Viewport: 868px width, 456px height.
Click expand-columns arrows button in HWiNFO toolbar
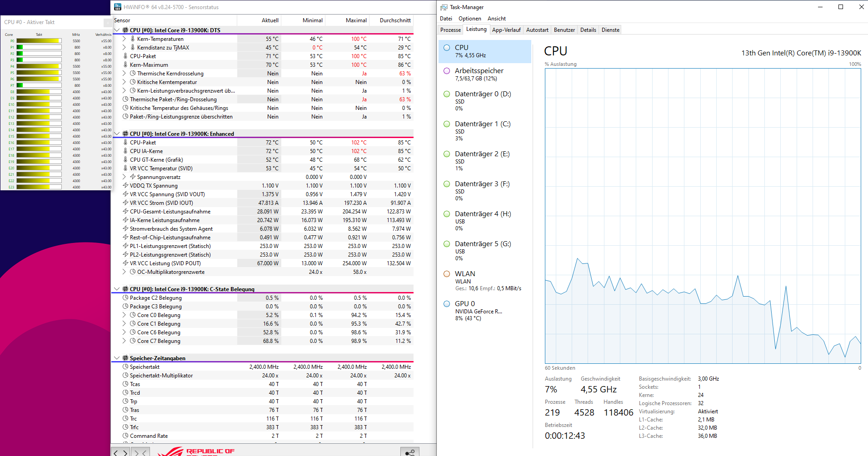[x=120, y=452]
